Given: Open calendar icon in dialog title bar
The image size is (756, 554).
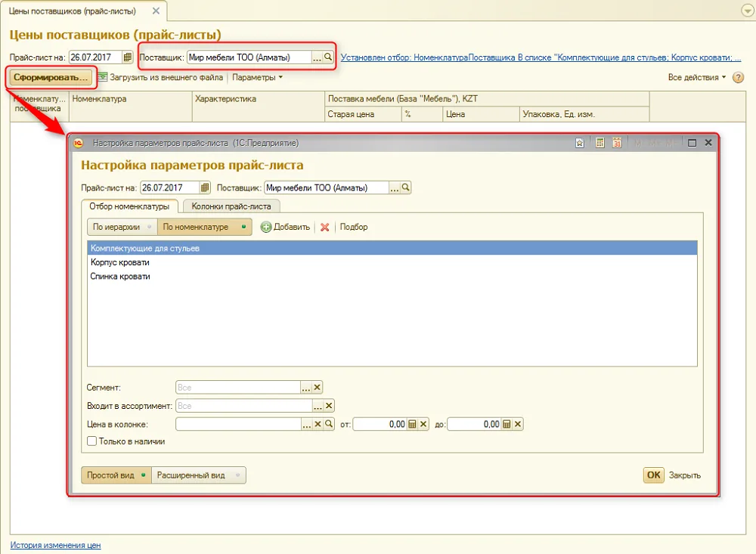Looking at the screenshot, I should (617, 143).
